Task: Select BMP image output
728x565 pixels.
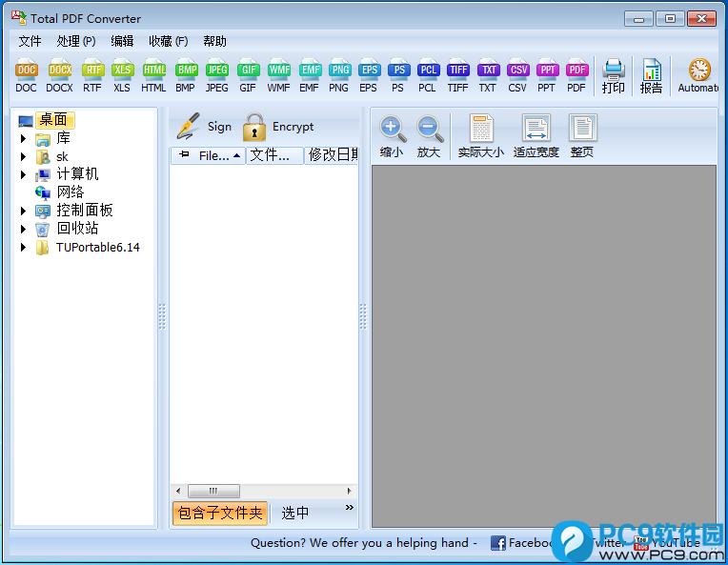Action: pyautogui.click(x=186, y=75)
